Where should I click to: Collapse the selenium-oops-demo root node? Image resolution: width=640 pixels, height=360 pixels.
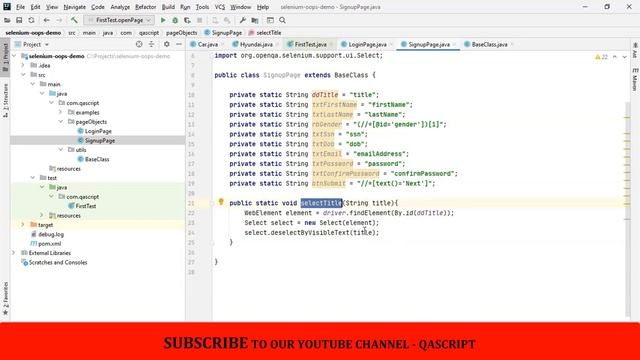pos(15,56)
